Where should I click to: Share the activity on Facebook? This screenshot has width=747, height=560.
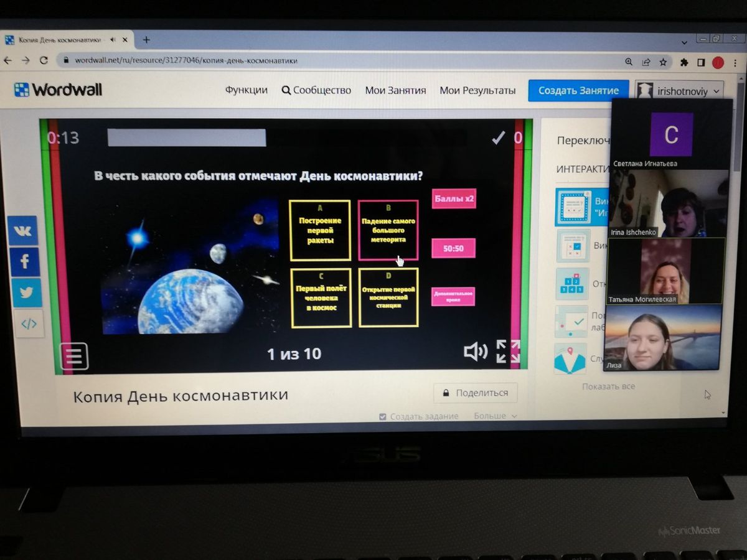[24, 261]
